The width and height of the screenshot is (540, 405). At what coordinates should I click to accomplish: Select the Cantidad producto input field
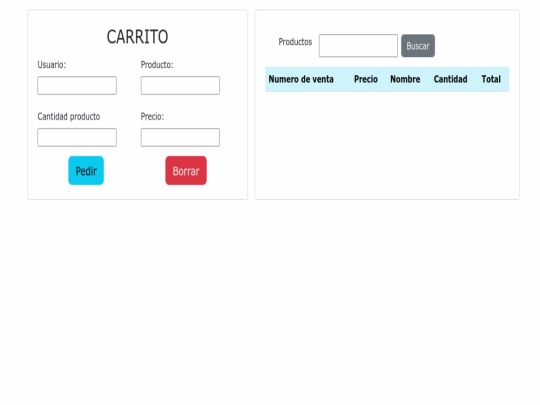[77, 137]
